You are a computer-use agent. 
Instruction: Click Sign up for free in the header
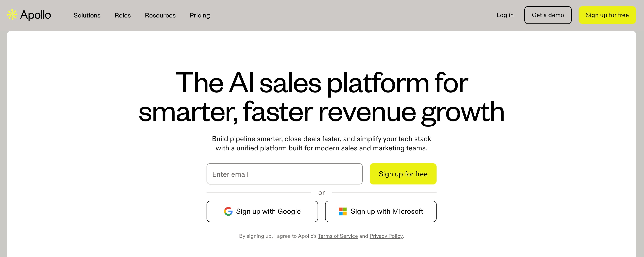coord(608,15)
